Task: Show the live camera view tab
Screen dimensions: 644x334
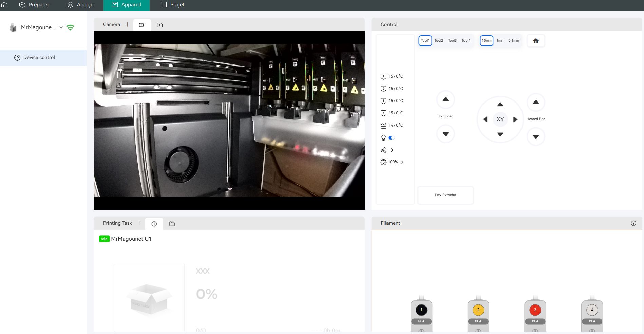Action: (x=142, y=25)
